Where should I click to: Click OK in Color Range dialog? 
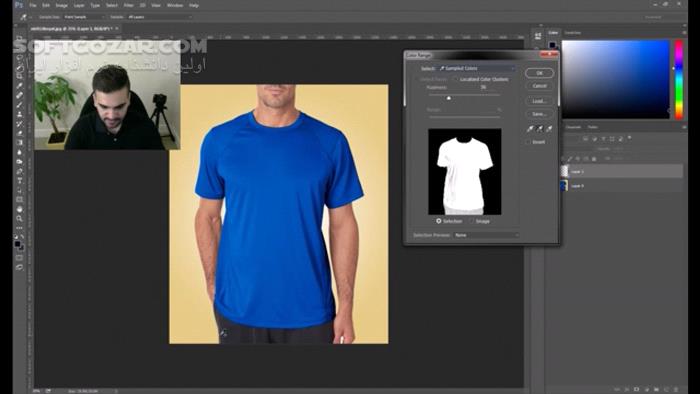click(x=539, y=73)
